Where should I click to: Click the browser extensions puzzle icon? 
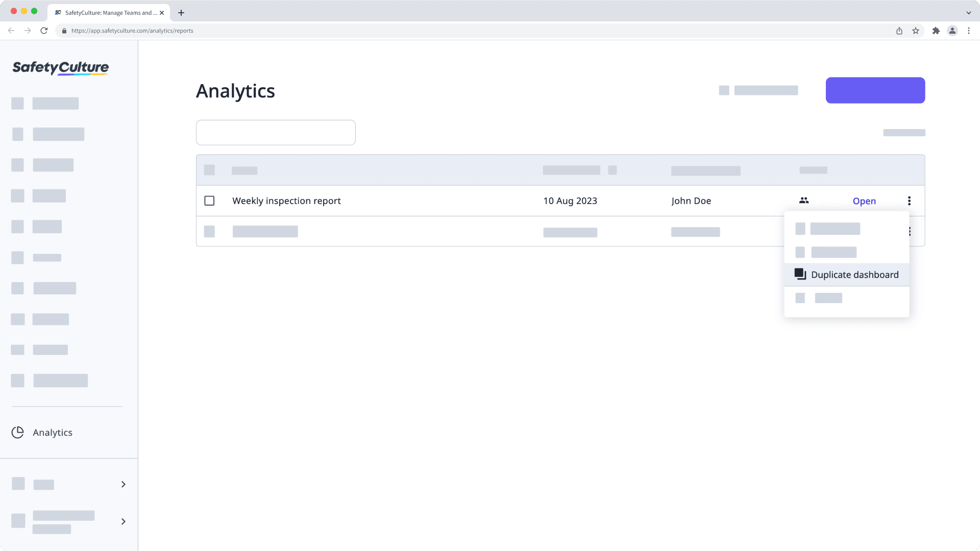pos(936,31)
